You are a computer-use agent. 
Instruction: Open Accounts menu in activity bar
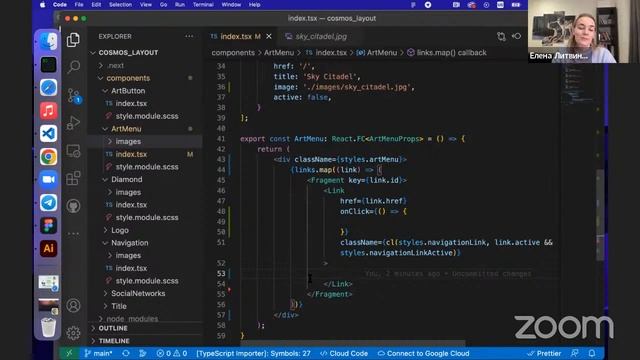[73, 305]
